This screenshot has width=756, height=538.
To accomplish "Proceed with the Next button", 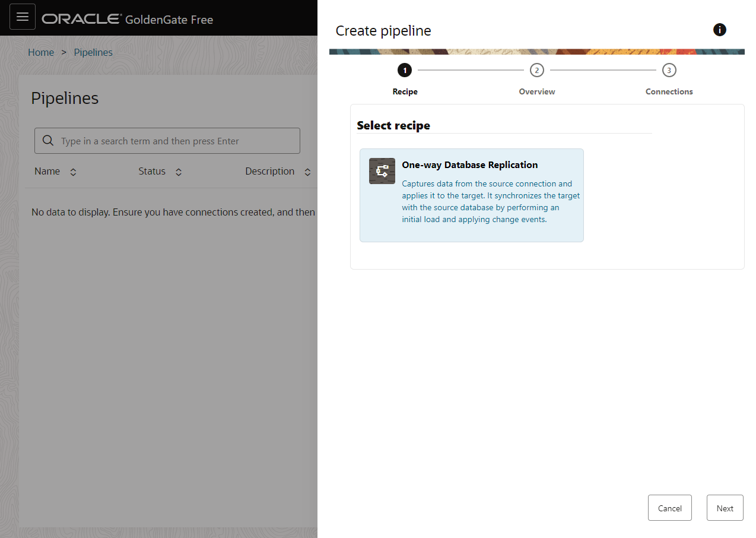I will tap(725, 508).
